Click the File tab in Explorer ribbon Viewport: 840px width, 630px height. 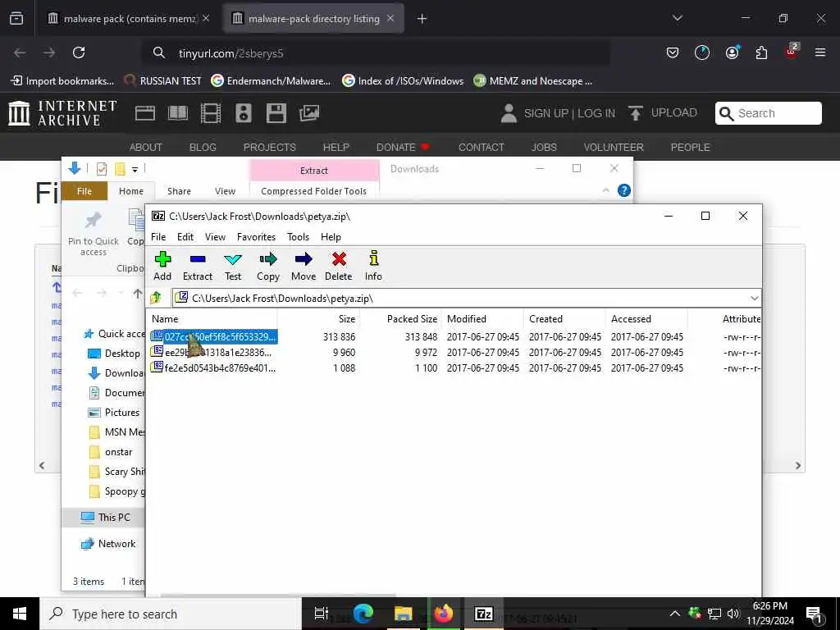(x=84, y=191)
